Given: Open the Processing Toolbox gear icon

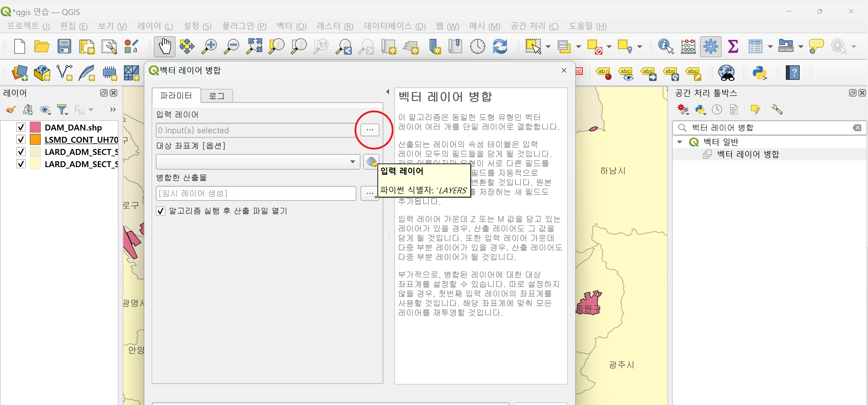Looking at the screenshot, I should 710,47.
